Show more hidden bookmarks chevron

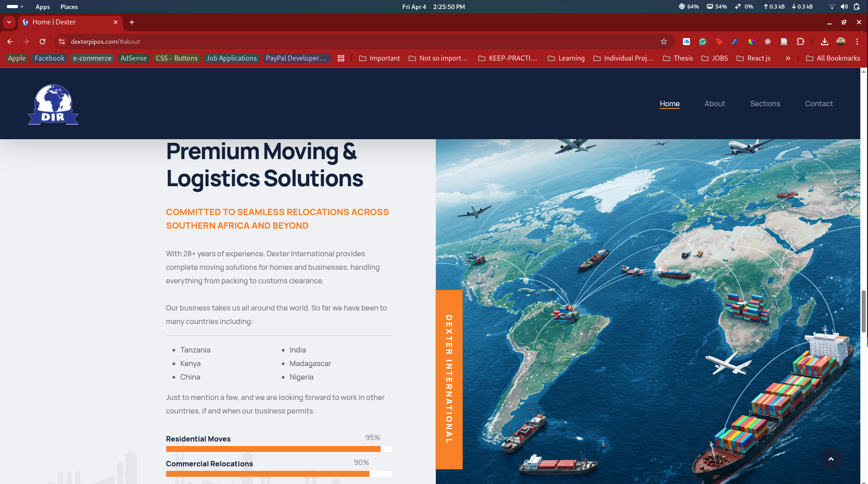coord(788,58)
